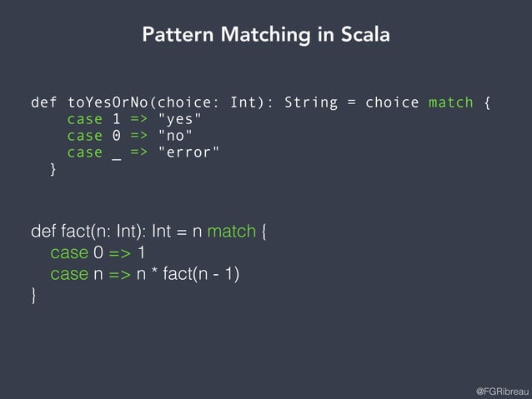Click the underscore wildcard pattern
This screenshot has height=399, width=532.
click(x=117, y=153)
